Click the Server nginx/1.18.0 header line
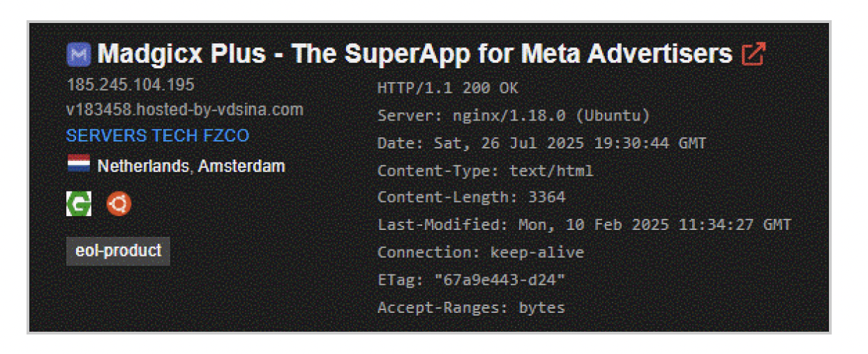Screen dimensions: 868x354 513,115
